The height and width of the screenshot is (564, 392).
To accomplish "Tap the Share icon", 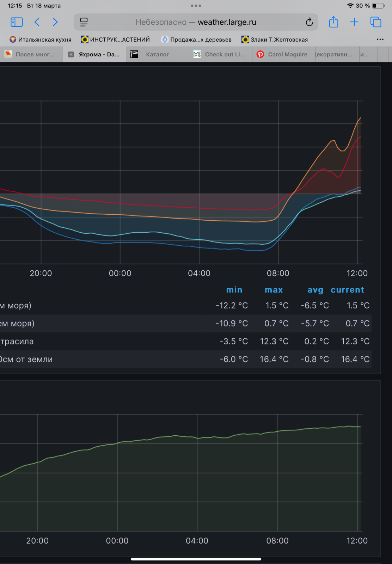I will click(x=333, y=22).
